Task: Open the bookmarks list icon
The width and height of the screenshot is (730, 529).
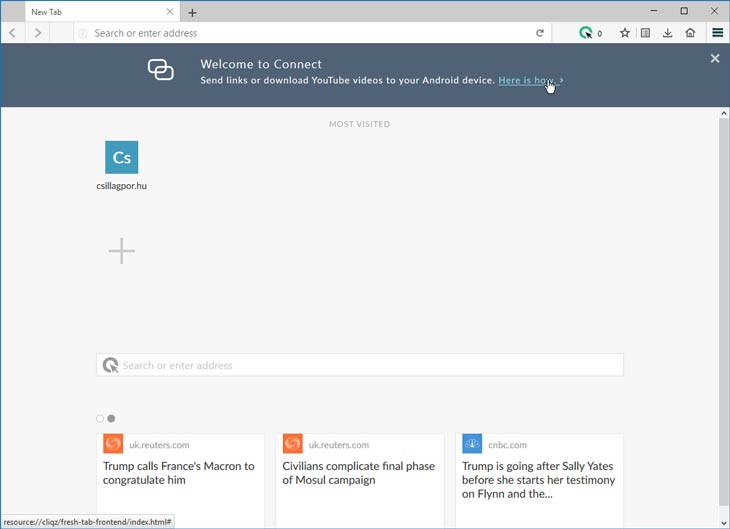Action: coord(645,33)
